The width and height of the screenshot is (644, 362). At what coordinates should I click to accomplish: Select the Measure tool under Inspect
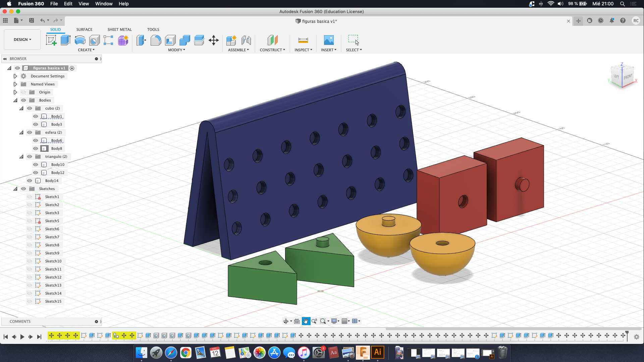tap(303, 40)
